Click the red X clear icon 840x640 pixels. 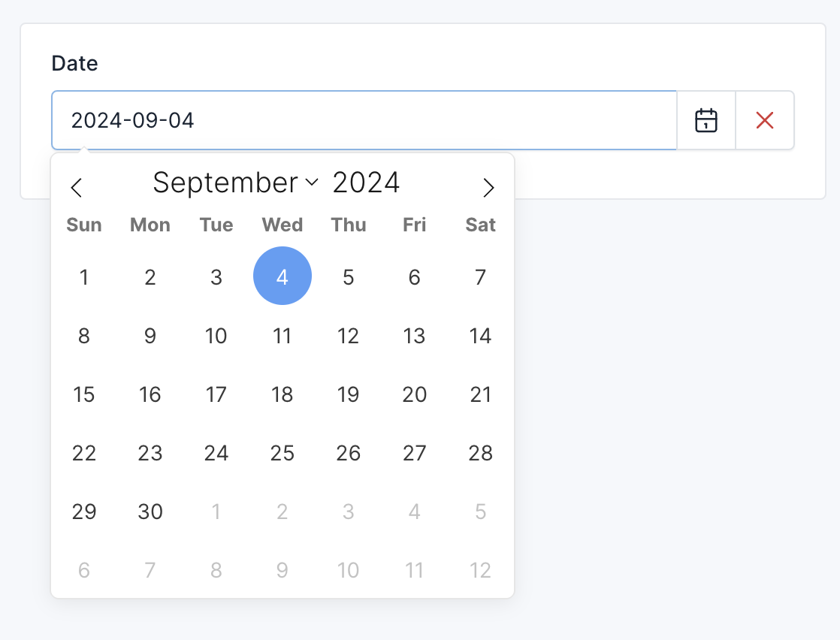[764, 120]
